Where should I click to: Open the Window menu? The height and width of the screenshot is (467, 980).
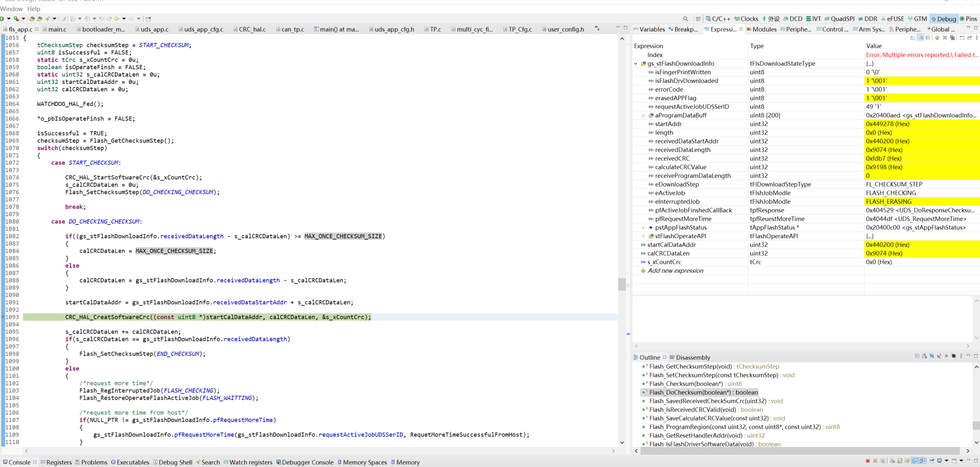tap(12, 9)
